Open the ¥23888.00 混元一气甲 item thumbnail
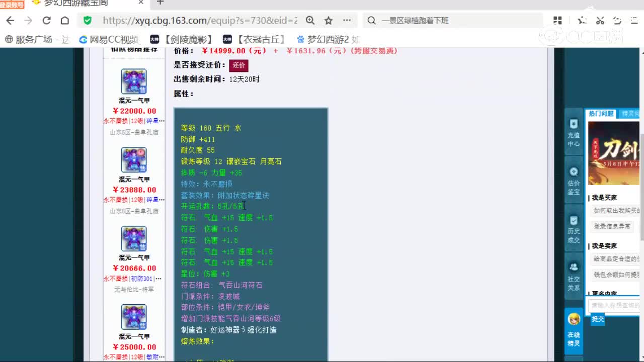The image size is (644, 362). point(134,160)
